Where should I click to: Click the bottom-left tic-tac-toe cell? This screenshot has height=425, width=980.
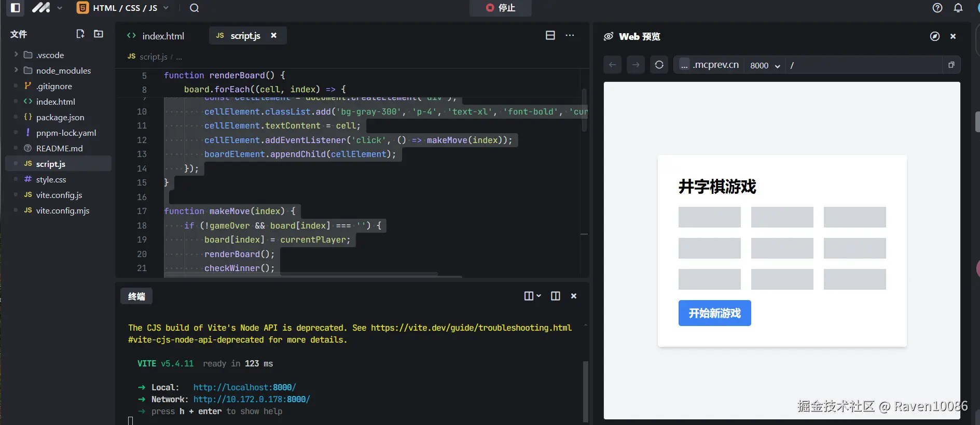click(x=709, y=279)
